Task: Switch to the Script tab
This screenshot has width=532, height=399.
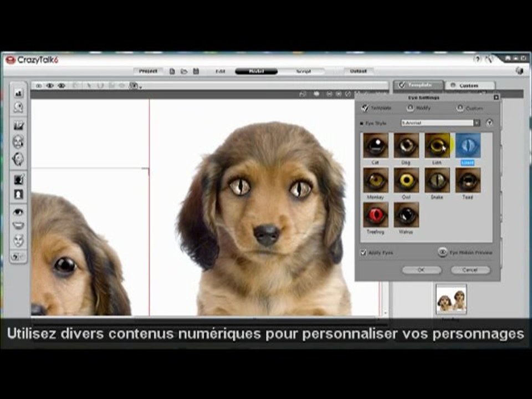Action: coord(303,71)
